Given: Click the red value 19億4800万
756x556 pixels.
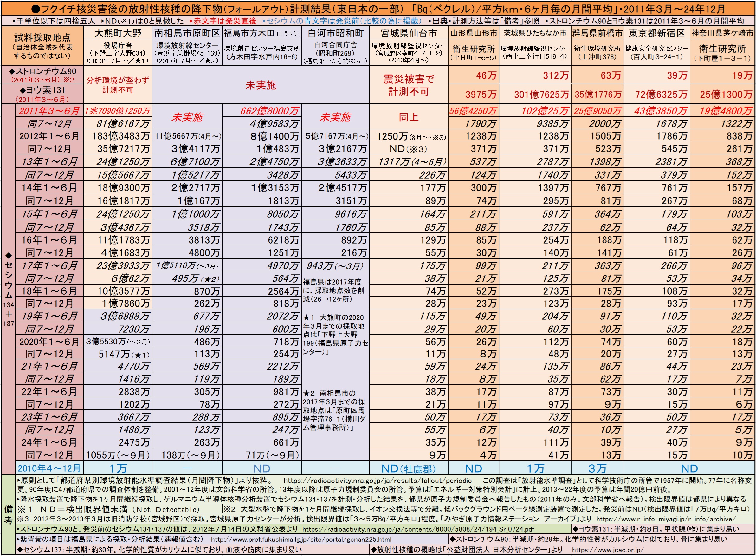Looking at the screenshot, I should pyautogui.click(x=726, y=110).
